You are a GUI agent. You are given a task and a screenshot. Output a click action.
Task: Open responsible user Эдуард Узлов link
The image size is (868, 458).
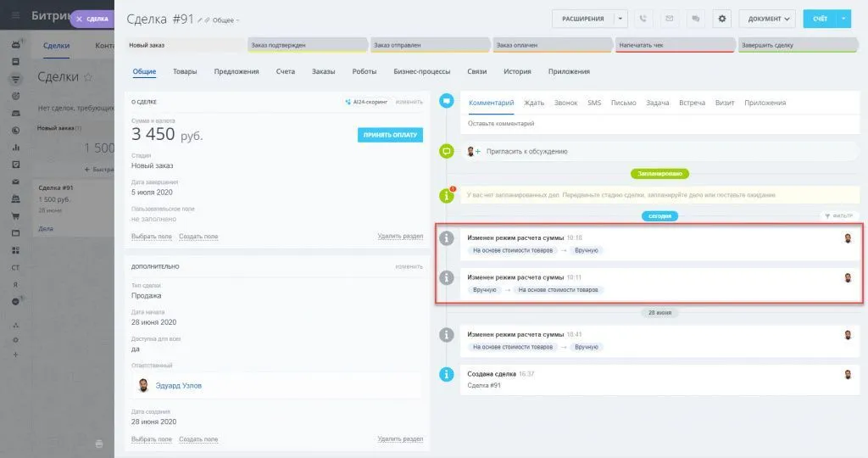tap(179, 385)
